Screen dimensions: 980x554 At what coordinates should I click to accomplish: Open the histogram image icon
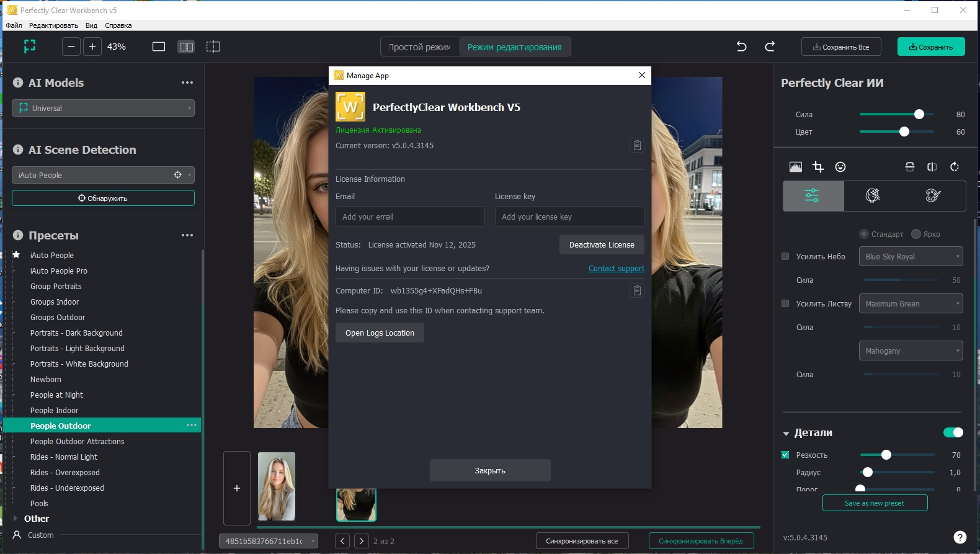[x=796, y=167]
